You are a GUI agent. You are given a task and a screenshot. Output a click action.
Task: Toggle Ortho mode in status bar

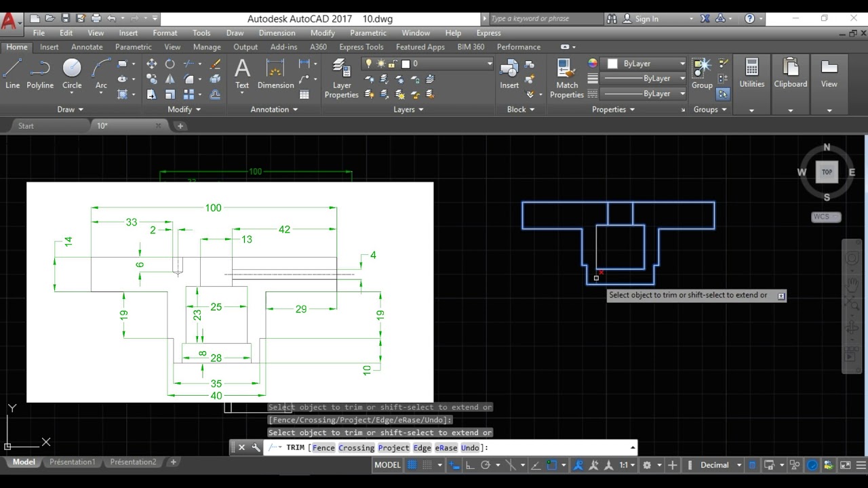point(469,465)
